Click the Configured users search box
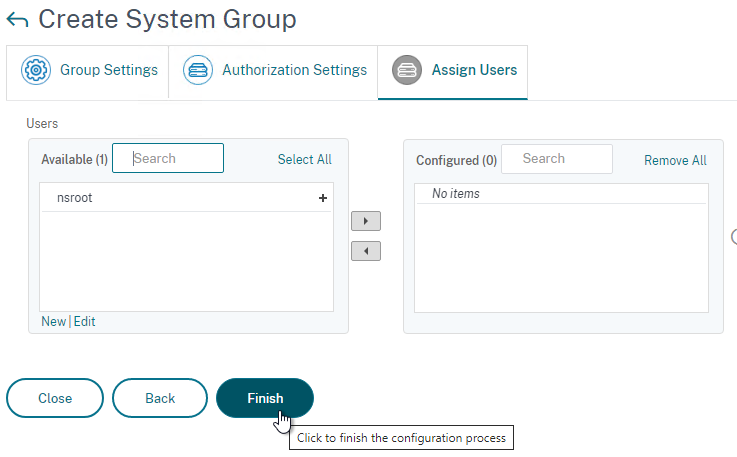This screenshot has height=457, width=737. (557, 159)
